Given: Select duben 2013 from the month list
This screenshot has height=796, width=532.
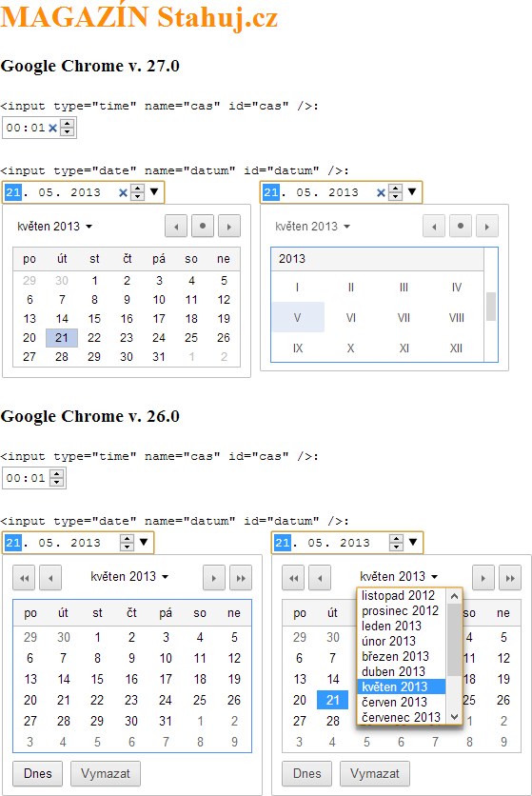Looking at the screenshot, I should click(x=402, y=671).
